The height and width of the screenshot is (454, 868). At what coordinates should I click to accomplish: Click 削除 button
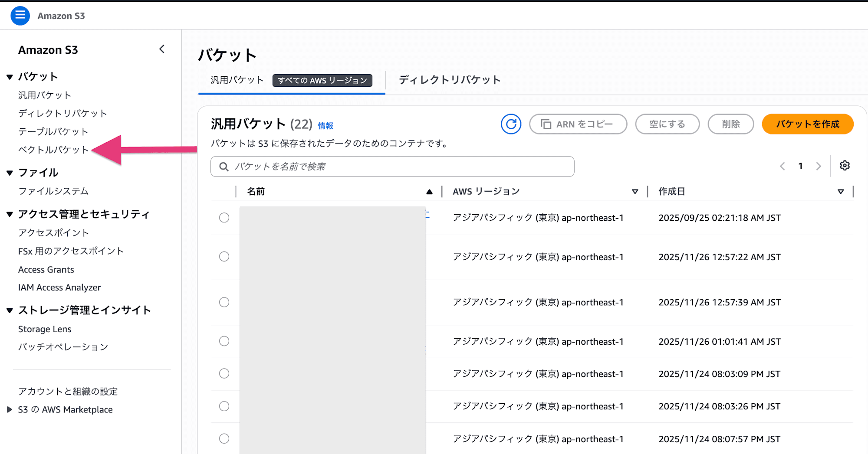click(731, 124)
